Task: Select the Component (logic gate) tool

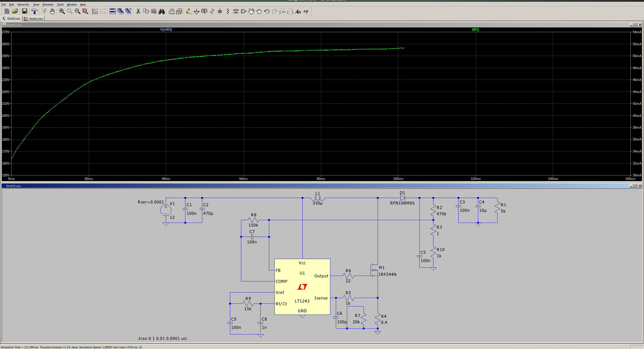Action: click(x=244, y=11)
